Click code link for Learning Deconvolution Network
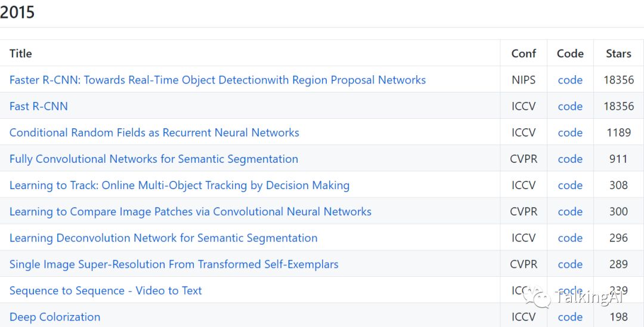Image resolution: width=644 pixels, height=327 pixels. [x=570, y=237]
